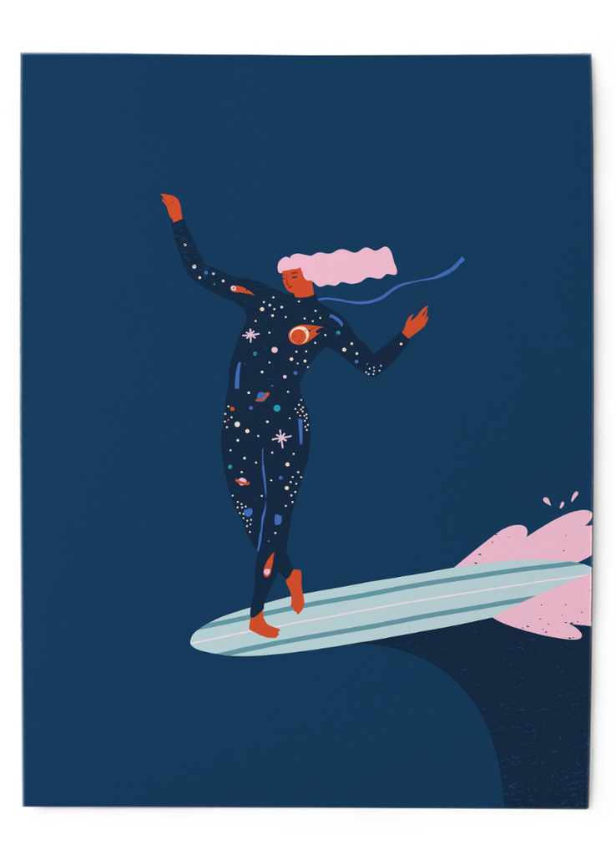This screenshot has width=616, height=855.
Task: Click the pink star near the surfer's shoulder
Action: pos(250,335)
